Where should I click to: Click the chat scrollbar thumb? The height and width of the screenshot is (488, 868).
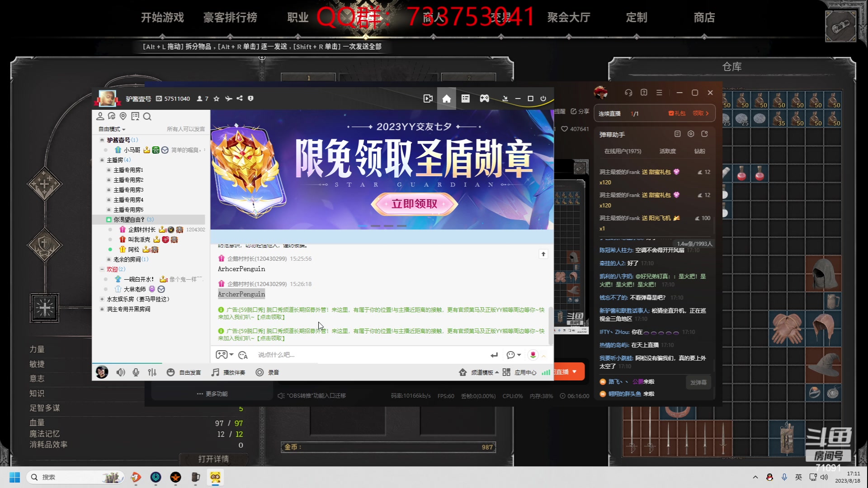coord(551,325)
